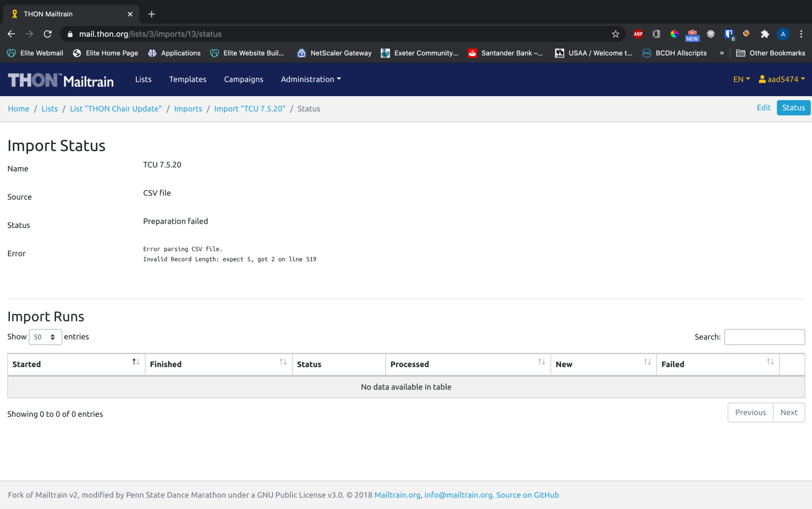The image size is (812, 509).
Task: Sort the table by Finished column
Action: click(x=218, y=364)
